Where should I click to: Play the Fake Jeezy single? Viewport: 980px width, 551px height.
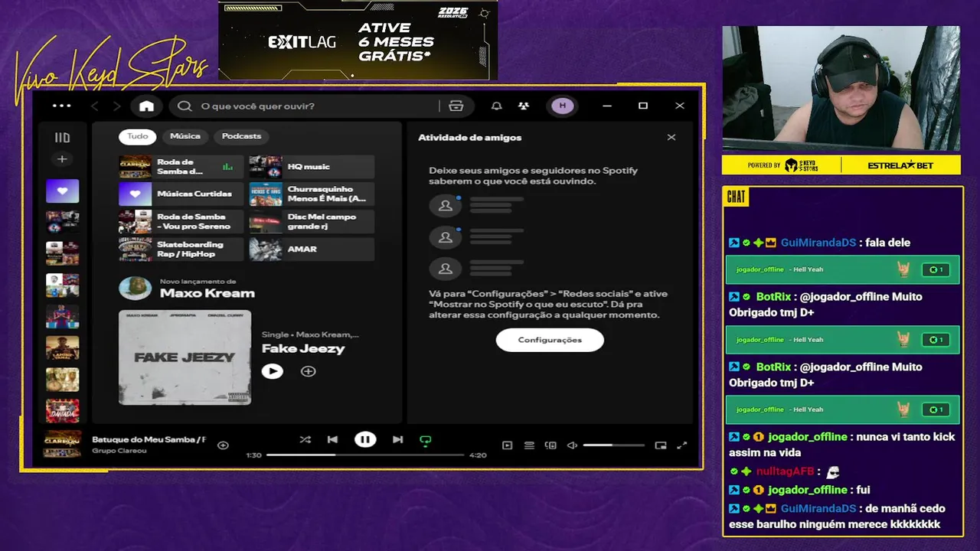click(x=272, y=371)
